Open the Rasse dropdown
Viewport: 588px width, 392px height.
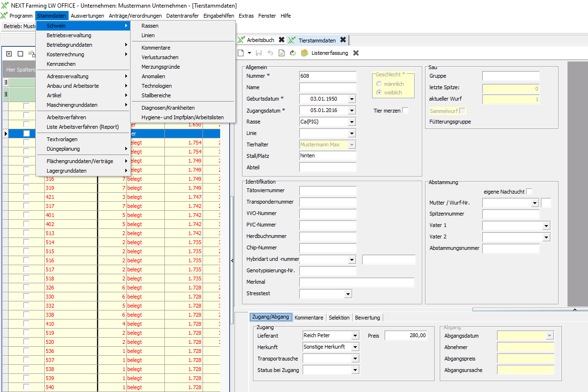(352, 122)
